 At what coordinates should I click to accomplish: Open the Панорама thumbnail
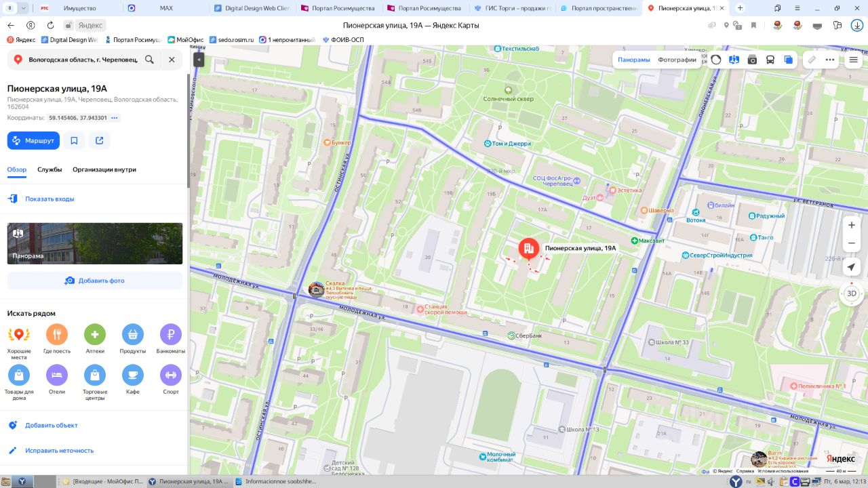coord(95,243)
